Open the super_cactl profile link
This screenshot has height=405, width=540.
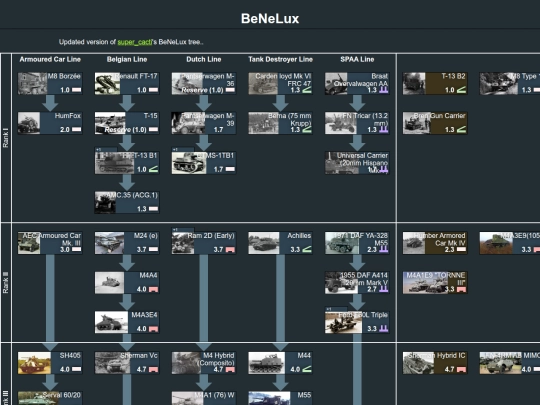click(135, 42)
